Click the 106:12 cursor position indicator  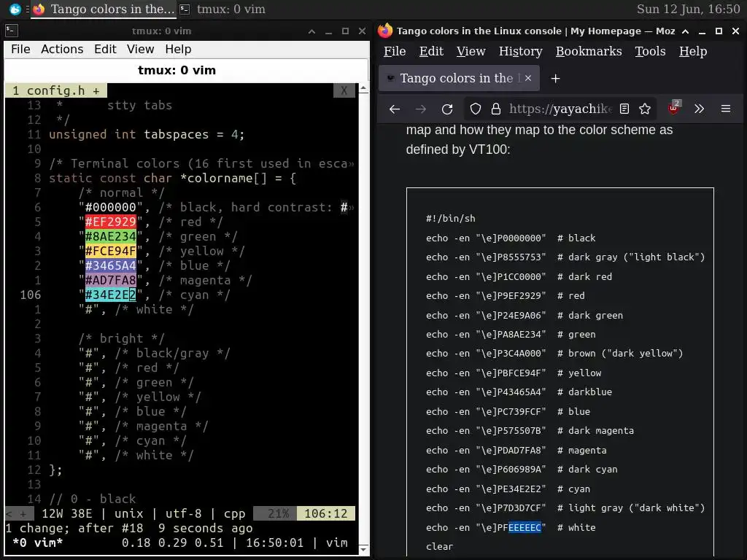coord(326,513)
